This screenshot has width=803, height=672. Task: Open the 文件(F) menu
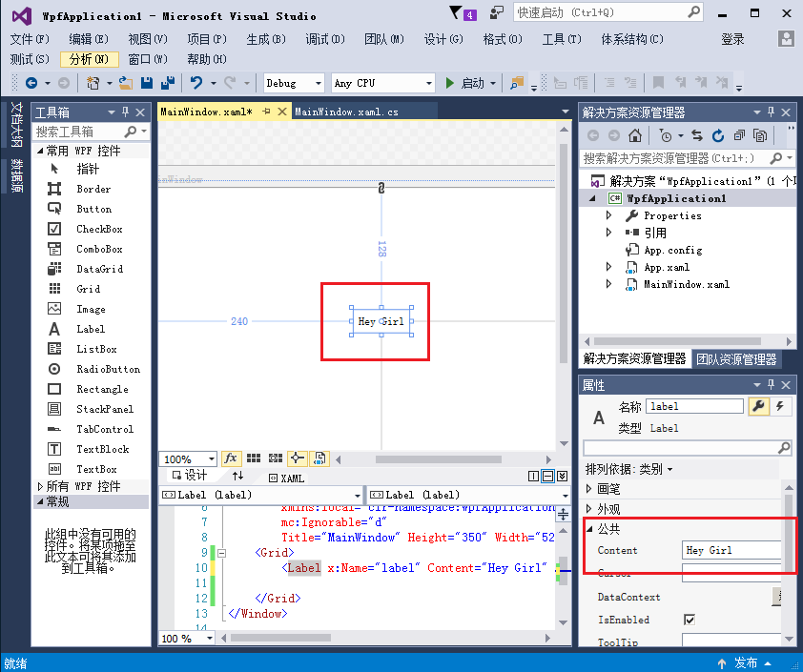coord(30,39)
